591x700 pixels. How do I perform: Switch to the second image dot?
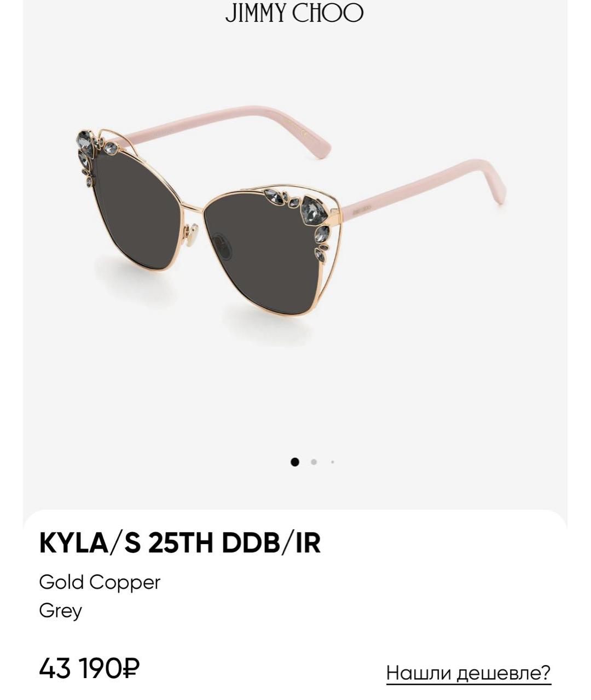click(x=314, y=462)
